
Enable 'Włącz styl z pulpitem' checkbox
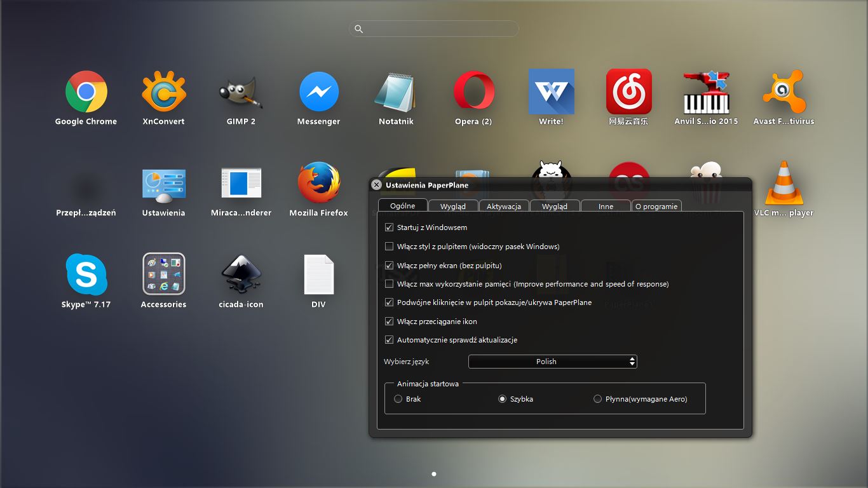[390, 247]
